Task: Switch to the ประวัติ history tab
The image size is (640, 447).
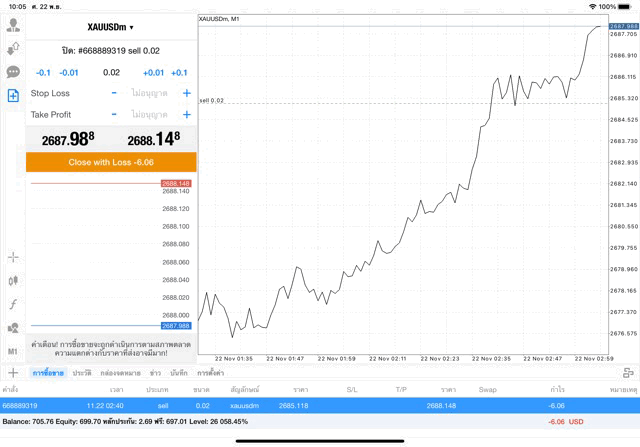Action: (81, 372)
